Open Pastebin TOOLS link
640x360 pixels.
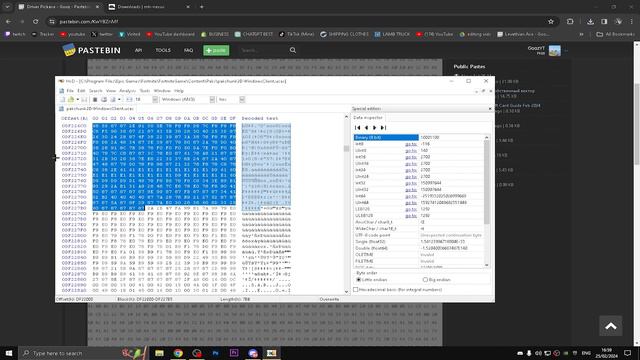163,50
